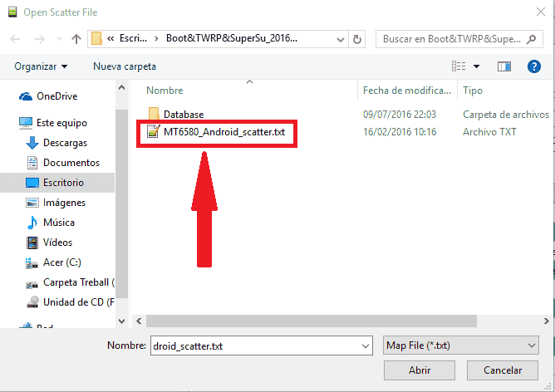Click the magnifier search icon
Image resolution: width=555 pixels, height=392 pixels.
(x=531, y=39)
